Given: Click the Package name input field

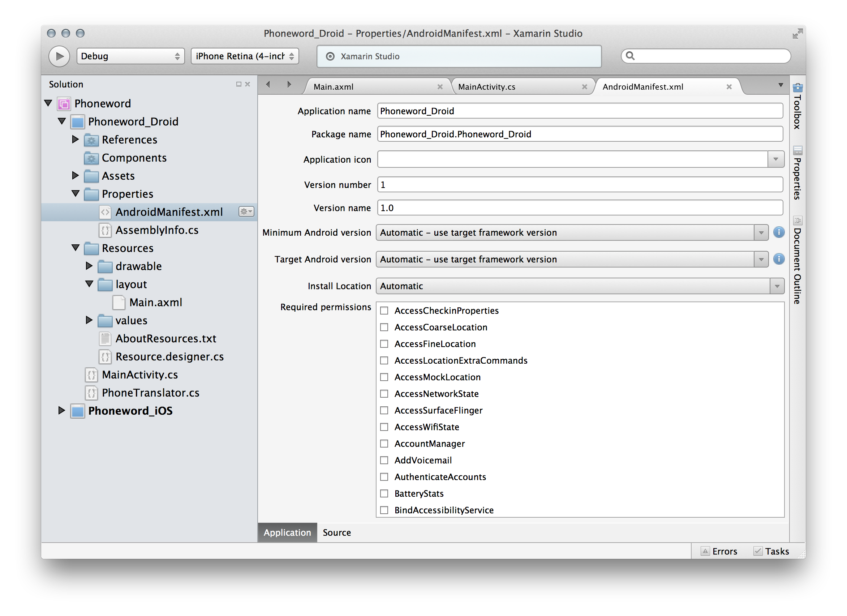Looking at the screenshot, I should pyautogui.click(x=580, y=134).
